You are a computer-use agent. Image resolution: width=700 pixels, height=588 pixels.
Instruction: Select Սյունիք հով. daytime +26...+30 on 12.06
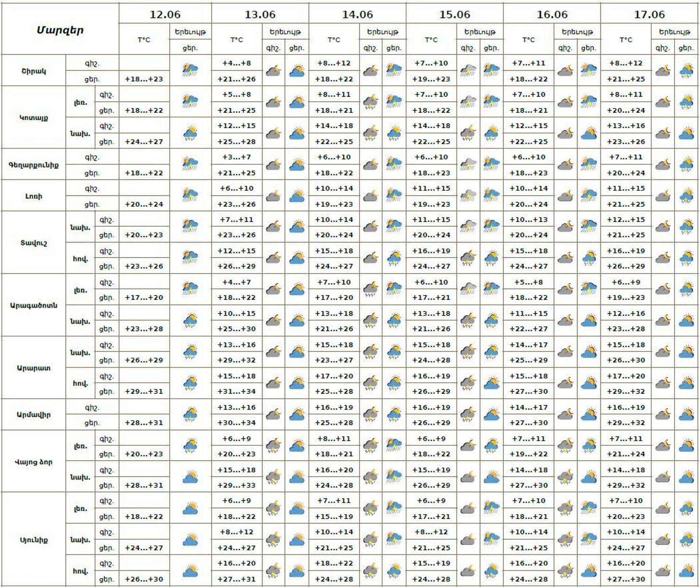click(x=144, y=579)
